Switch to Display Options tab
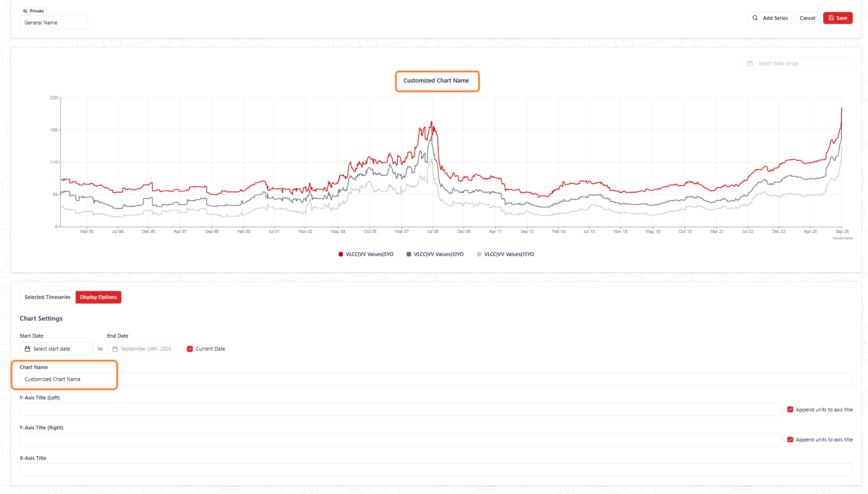The image size is (868, 494). 98,297
